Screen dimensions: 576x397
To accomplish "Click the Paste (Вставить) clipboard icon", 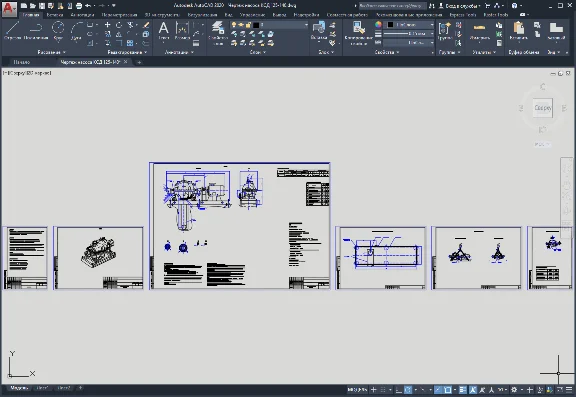I will 518,30.
